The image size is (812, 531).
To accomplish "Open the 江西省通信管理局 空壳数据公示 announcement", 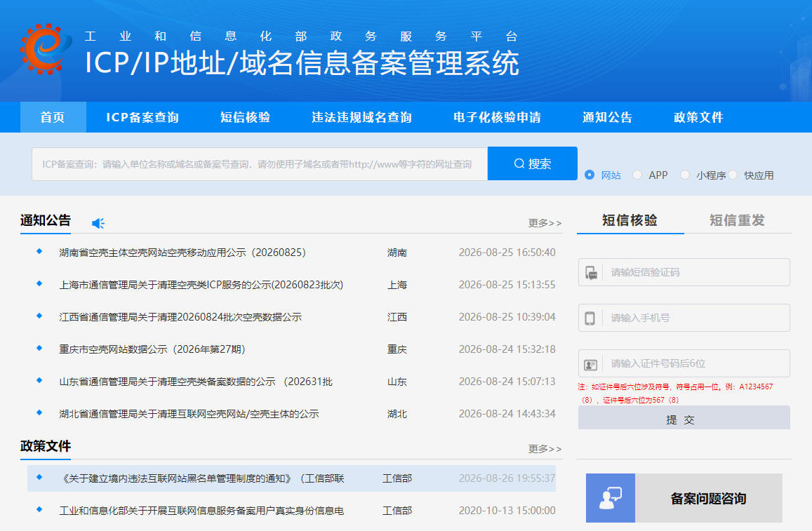I will click(180, 317).
